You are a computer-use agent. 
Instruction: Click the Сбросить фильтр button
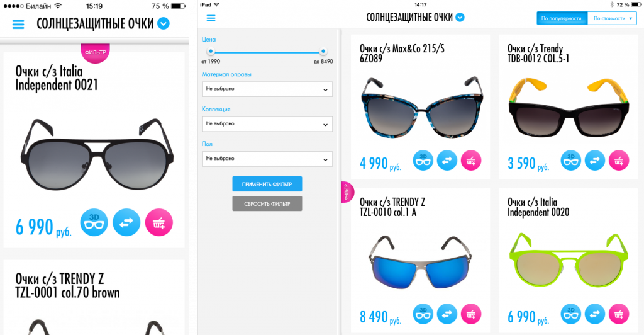(267, 203)
